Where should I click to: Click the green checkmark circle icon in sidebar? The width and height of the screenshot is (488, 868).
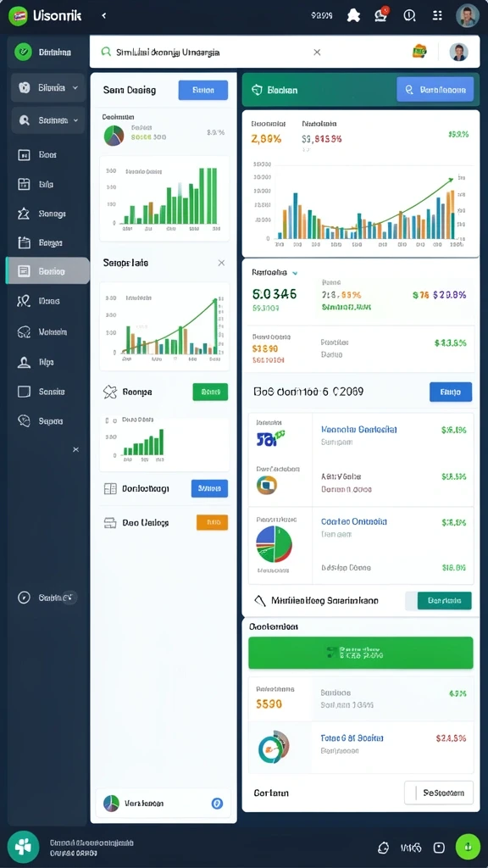pyautogui.click(x=23, y=52)
